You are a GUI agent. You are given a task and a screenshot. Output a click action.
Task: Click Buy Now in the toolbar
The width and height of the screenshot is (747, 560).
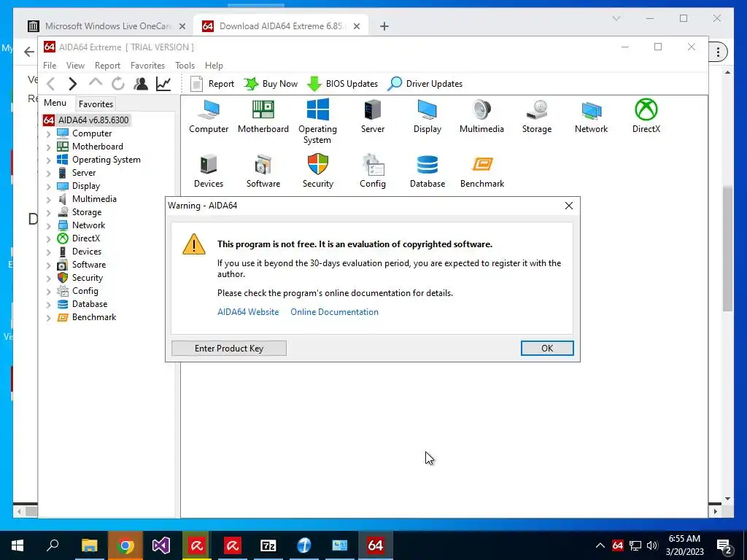click(x=271, y=84)
